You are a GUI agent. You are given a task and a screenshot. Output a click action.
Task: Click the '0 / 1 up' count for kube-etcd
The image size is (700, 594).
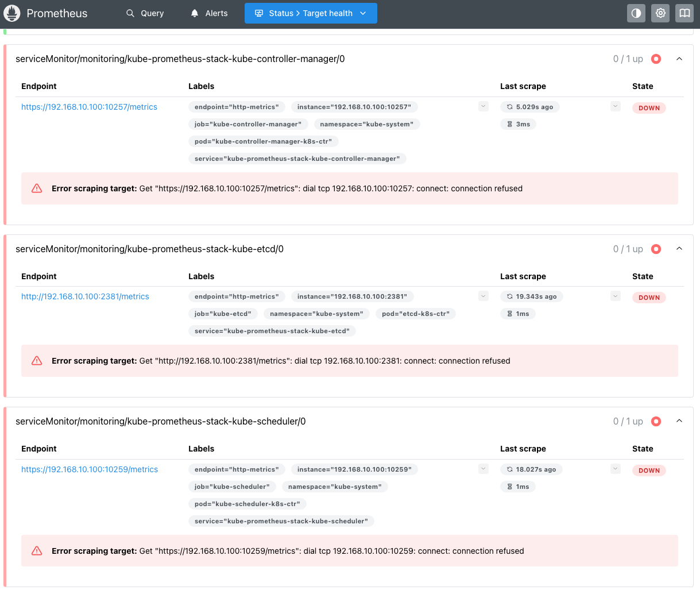[x=628, y=249]
